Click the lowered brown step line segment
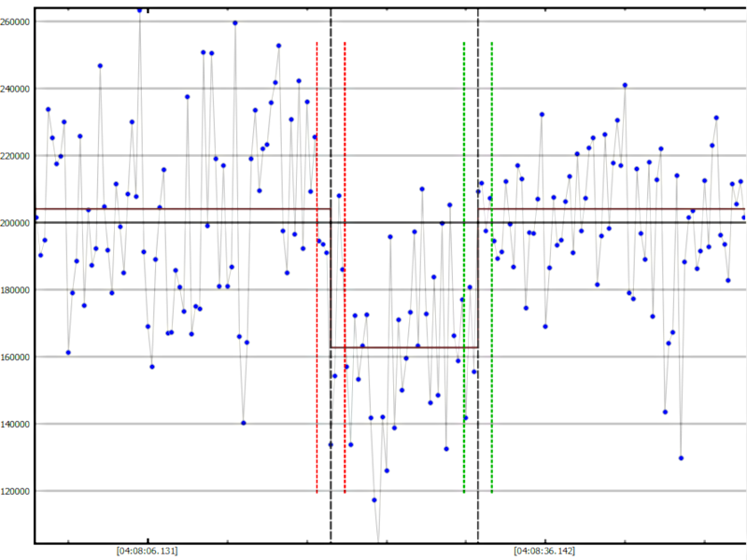 (404, 347)
